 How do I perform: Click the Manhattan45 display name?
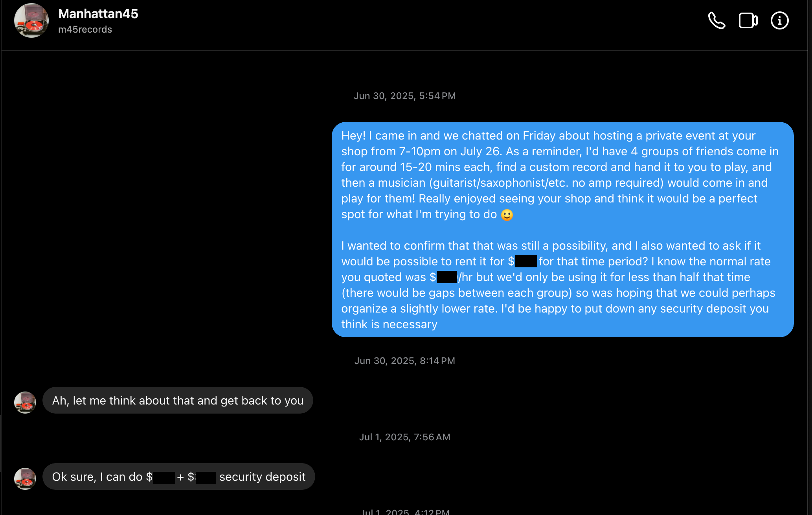coord(98,14)
